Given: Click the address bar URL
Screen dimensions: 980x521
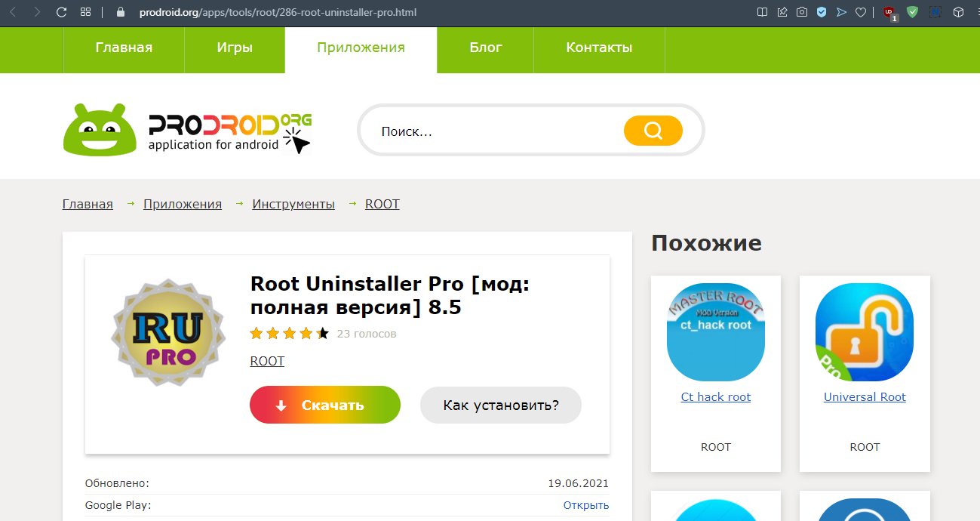Looking at the screenshot, I should 278,12.
